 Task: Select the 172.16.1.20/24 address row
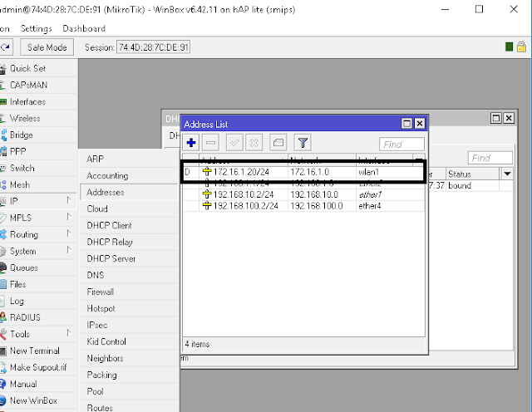pos(303,172)
